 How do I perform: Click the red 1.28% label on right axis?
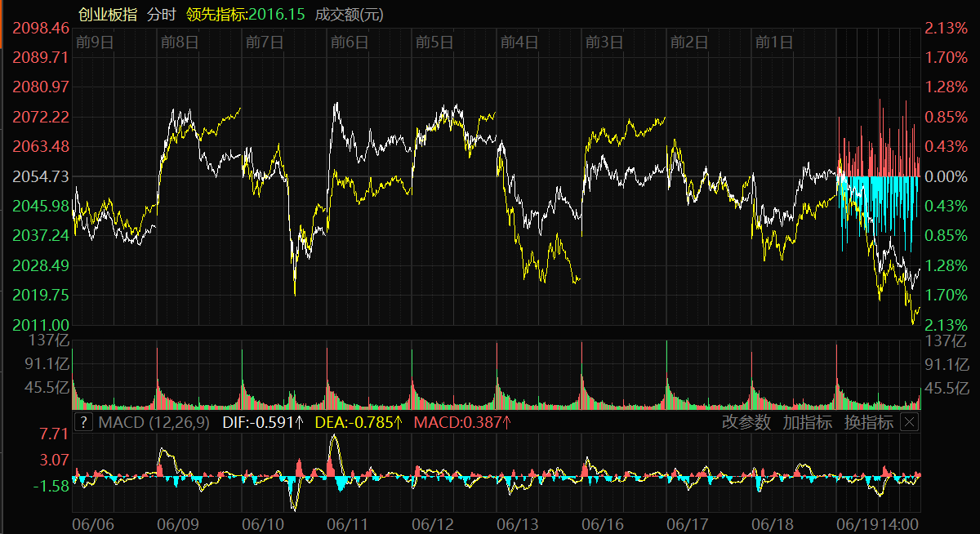coord(946,87)
